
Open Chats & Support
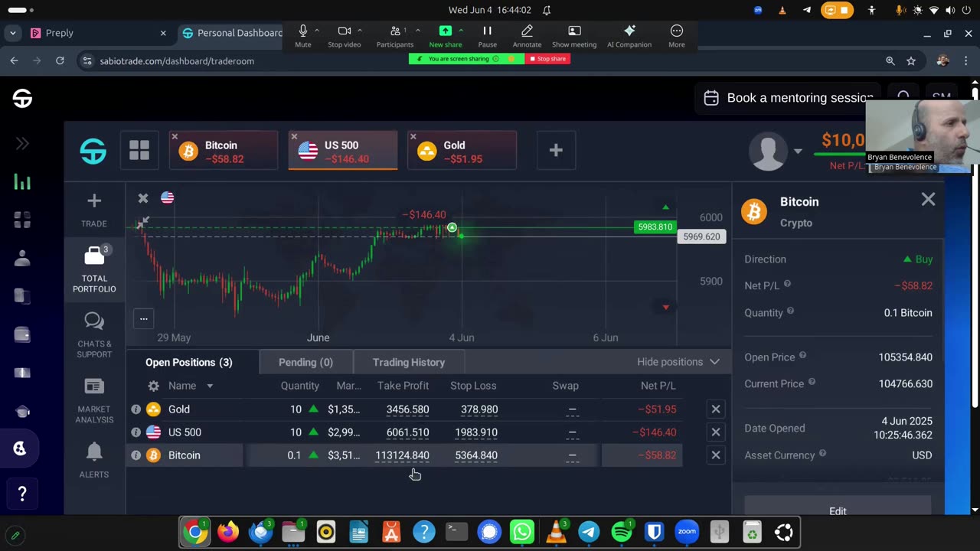tap(94, 335)
